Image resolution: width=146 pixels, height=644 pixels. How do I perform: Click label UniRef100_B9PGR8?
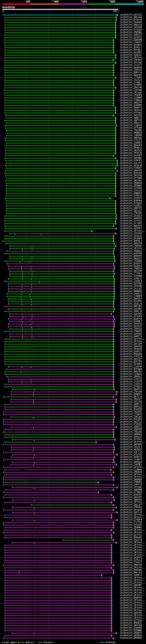[x=131, y=570]
